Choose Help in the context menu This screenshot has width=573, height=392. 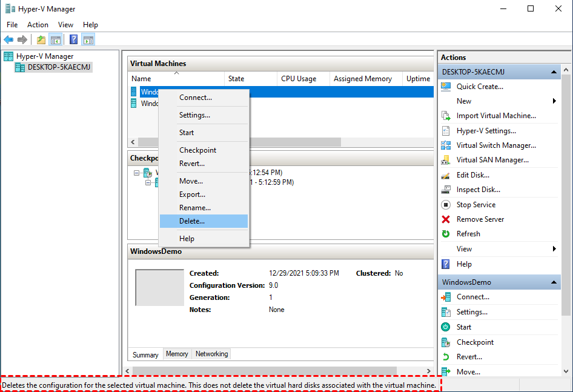click(x=204, y=239)
